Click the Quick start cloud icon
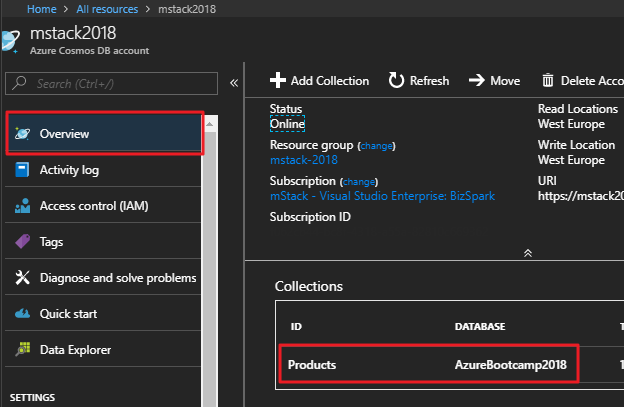Viewport: 624px width, 407px height. 22,314
